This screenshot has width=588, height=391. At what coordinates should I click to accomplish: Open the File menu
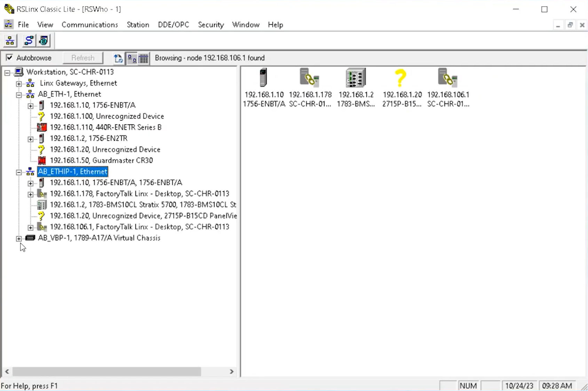point(23,25)
